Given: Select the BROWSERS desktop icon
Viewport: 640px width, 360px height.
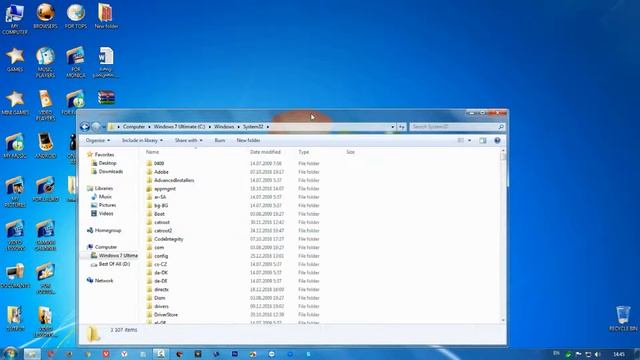Looking at the screenshot, I should coord(45,16).
